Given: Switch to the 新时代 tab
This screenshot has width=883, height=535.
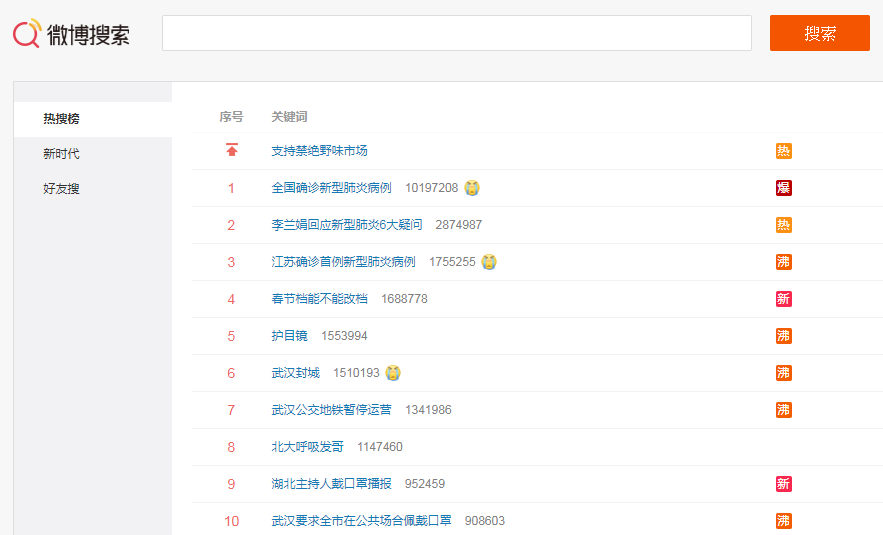Looking at the screenshot, I should coord(93,154).
